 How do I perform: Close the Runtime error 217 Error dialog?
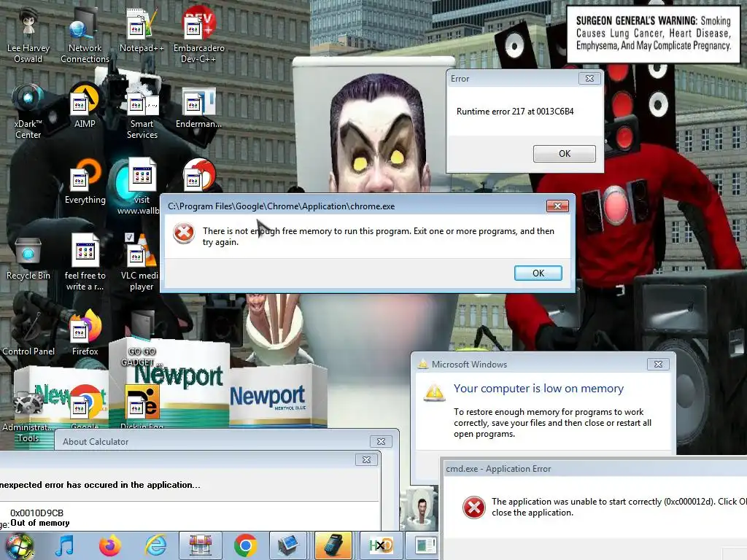click(589, 79)
